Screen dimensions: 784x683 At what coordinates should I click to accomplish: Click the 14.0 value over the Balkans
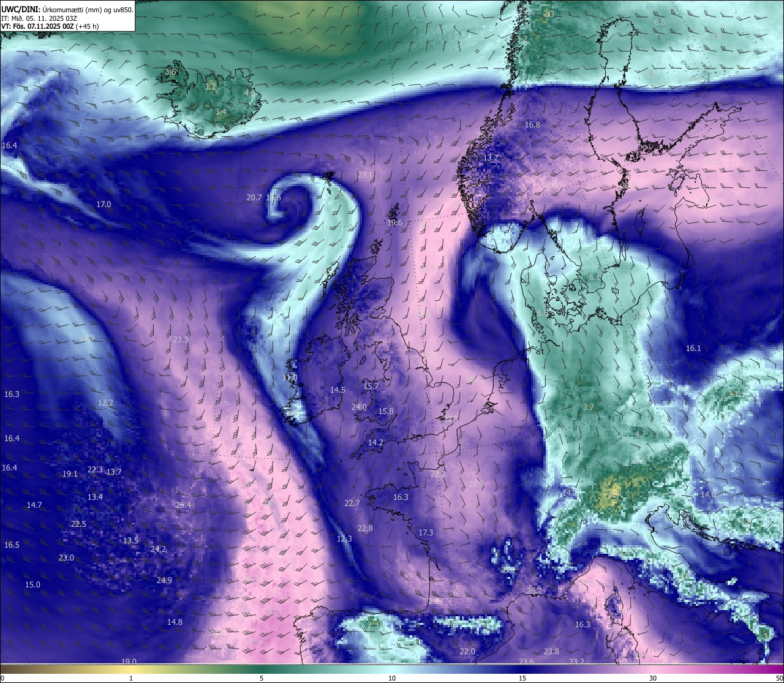707,495
